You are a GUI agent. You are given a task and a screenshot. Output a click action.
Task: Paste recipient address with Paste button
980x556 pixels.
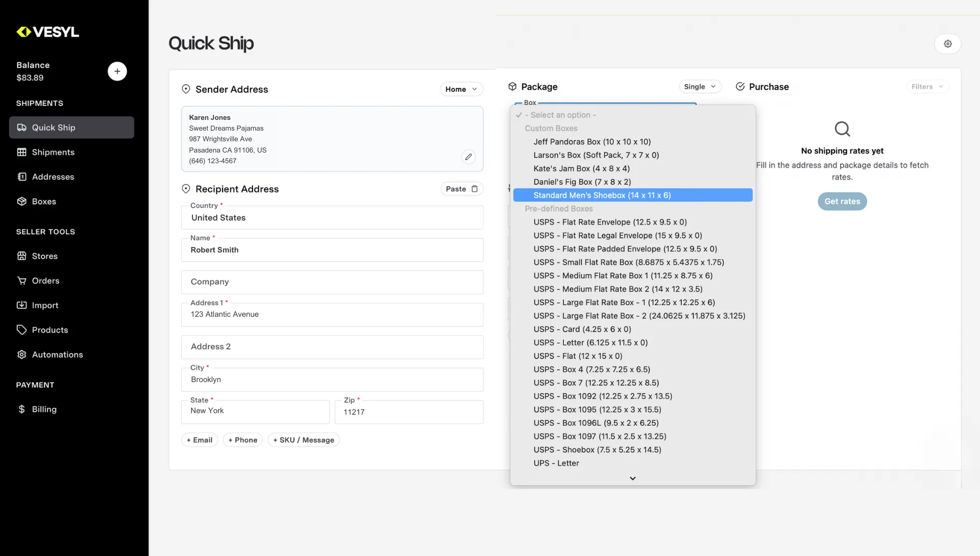coord(461,189)
